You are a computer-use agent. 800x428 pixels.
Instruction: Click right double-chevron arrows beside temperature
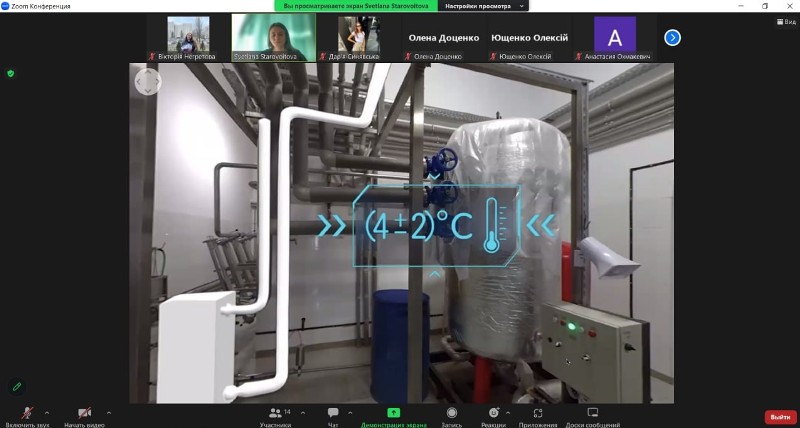(x=541, y=225)
